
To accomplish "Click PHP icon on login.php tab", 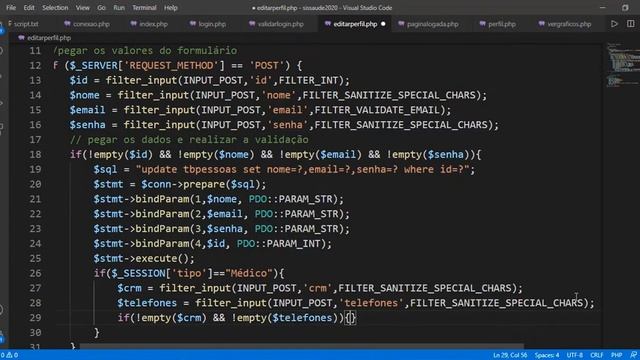I will tap(193, 24).
